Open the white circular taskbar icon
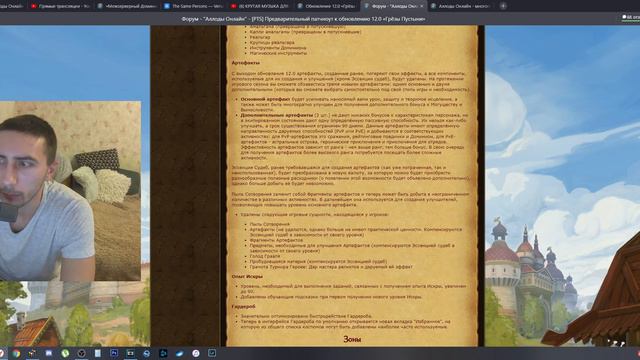Image resolution: width=640 pixels, height=360 pixels. (x=196, y=353)
